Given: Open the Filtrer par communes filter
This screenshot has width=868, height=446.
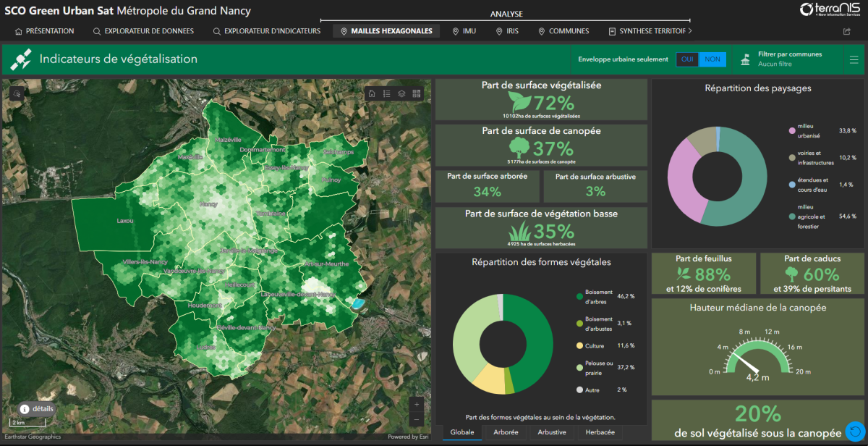Looking at the screenshot, I should tap(788, 59).
